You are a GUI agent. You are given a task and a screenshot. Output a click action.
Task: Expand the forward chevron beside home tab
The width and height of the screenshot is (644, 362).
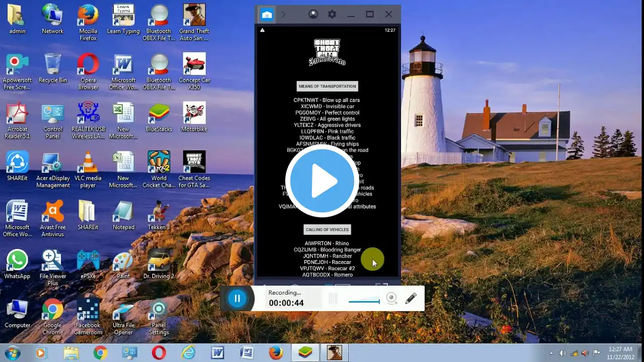pyautogui.click(x=283, y=15)
